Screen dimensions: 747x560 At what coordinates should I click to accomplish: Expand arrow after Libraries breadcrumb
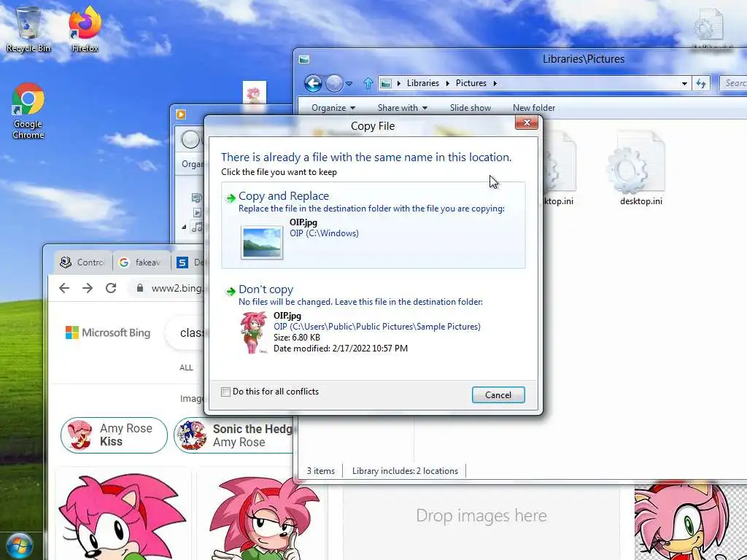(x=447, y=83)
